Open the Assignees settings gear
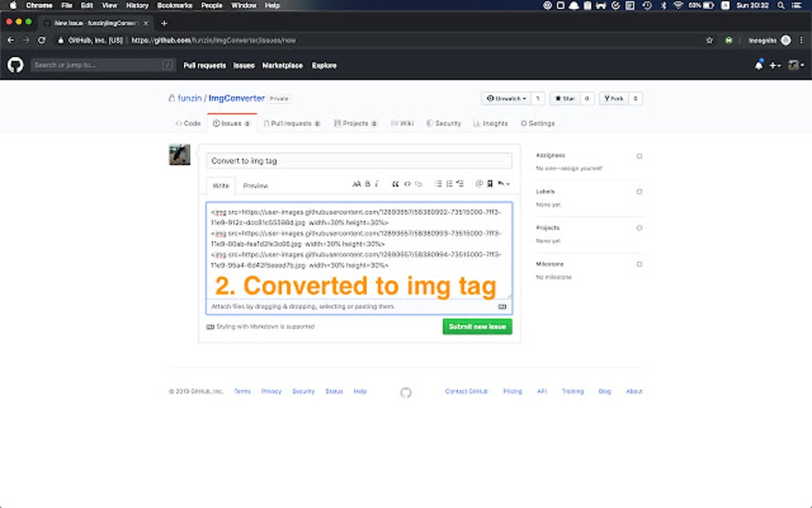The image size is (812, 508). pos(639,154)
